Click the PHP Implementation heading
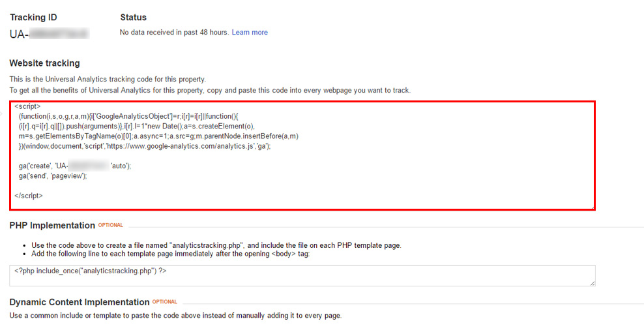The image size is (644, 332). (x=52, y=226)
